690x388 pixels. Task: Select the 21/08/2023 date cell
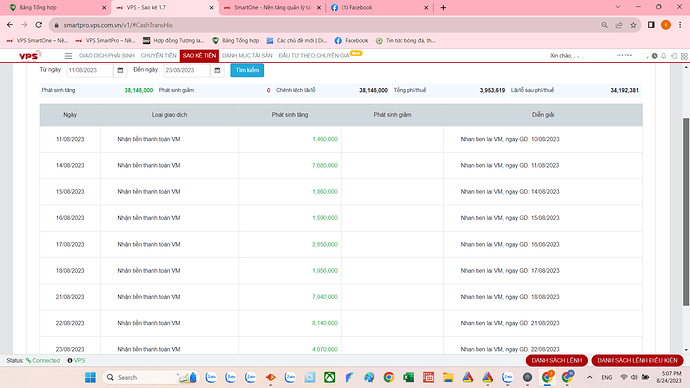[70, 297]
